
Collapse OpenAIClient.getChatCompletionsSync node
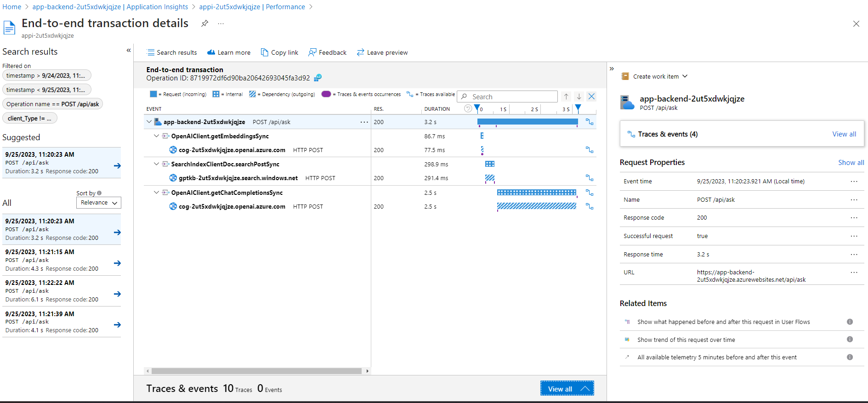pos(156,193)
